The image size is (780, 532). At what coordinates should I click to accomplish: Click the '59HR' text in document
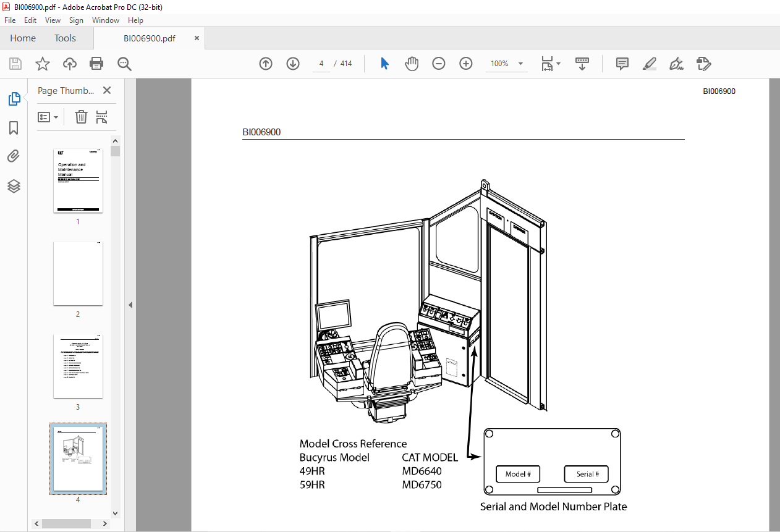click(312, 484)
